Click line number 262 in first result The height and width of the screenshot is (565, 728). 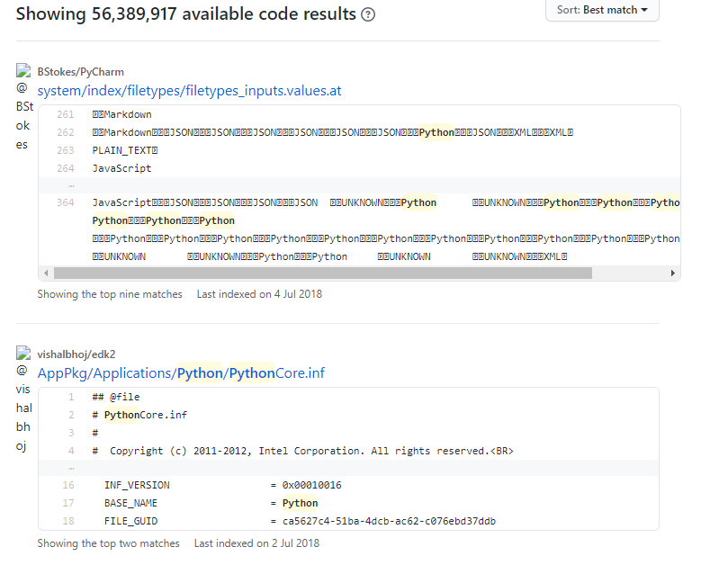click(x=66, y=133)
